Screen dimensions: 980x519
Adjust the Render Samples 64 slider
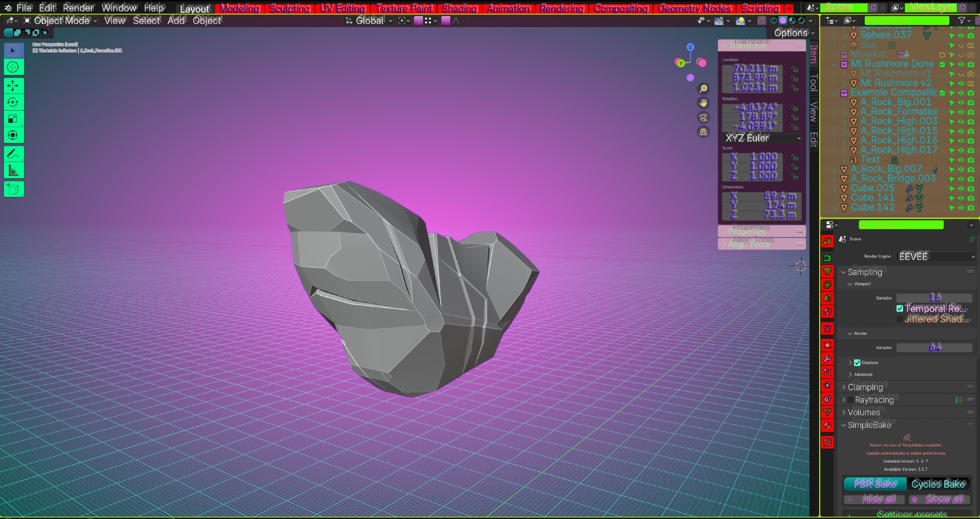[934, 348]
